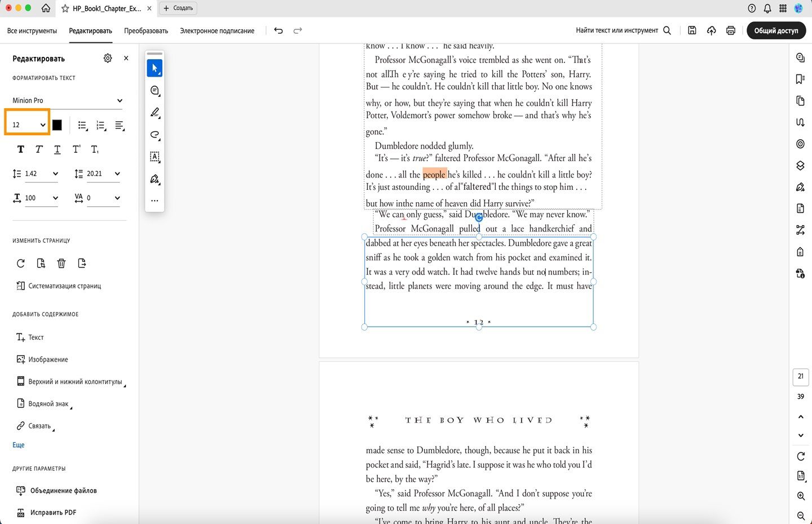
Task: Delete page with trash icon
Action: pyautogui.click(x=61, y=263)
